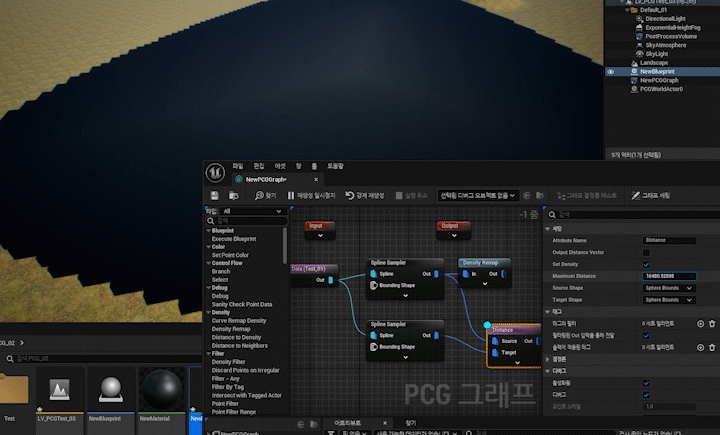
Task: Pause regeneration with the 재생성 일시정지 button
Action: pos(311,196)
